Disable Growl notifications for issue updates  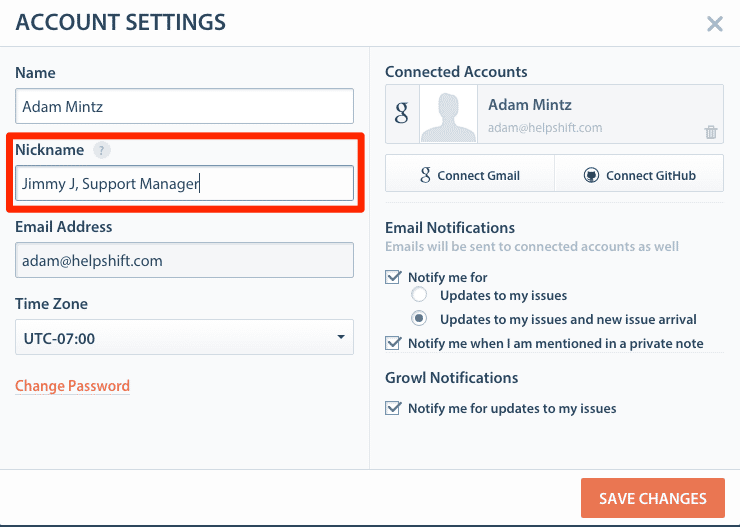[x=393, y=408]
